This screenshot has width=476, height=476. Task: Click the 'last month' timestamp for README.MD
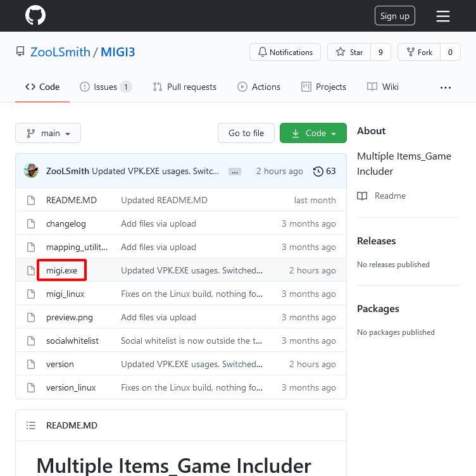pyautogui.click(x=315, y=200)
